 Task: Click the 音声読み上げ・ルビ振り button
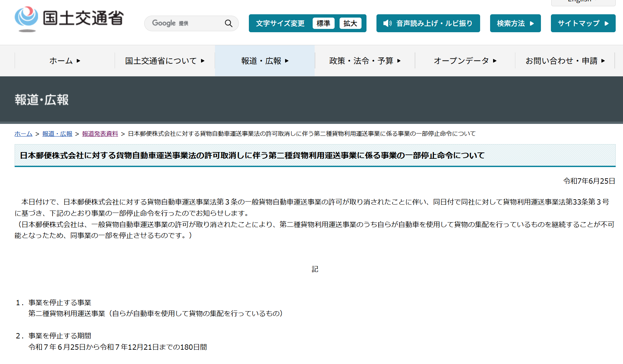point(428,23)
